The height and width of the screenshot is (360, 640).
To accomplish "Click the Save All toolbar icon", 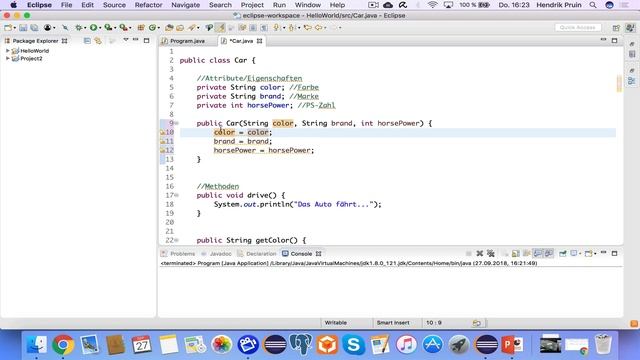I will click(34, 28).
